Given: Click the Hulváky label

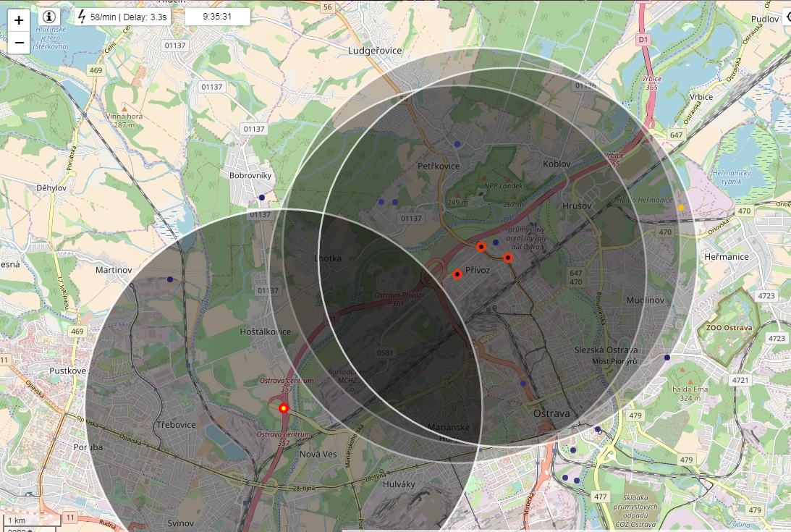Looking at the screenshot, I should (x=399, y=484).
